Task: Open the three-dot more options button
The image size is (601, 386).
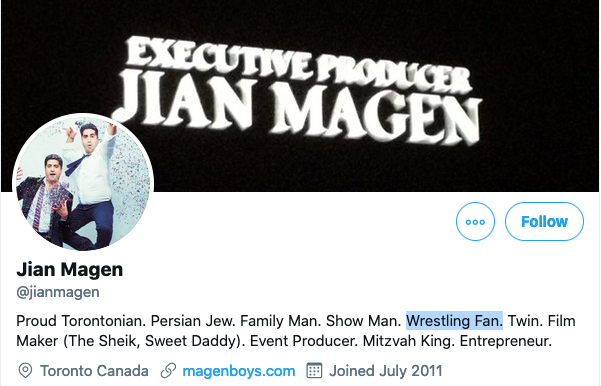Action: (475, 222)
